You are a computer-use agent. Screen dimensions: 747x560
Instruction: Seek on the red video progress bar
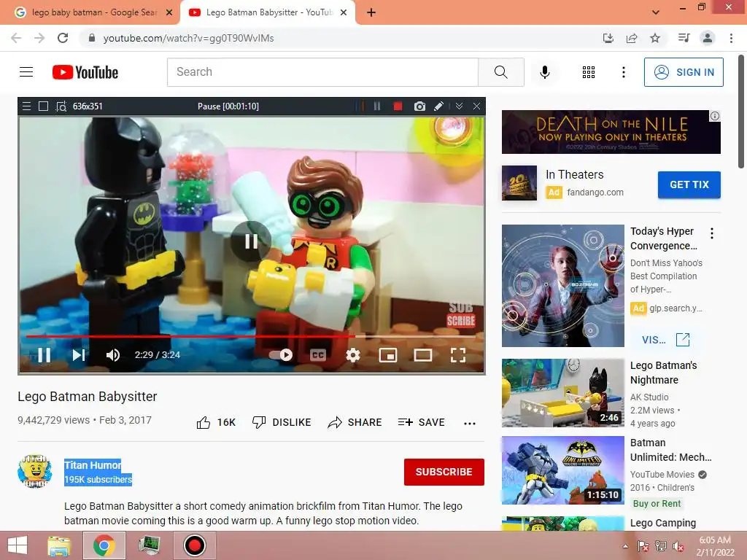pos(251,336)
